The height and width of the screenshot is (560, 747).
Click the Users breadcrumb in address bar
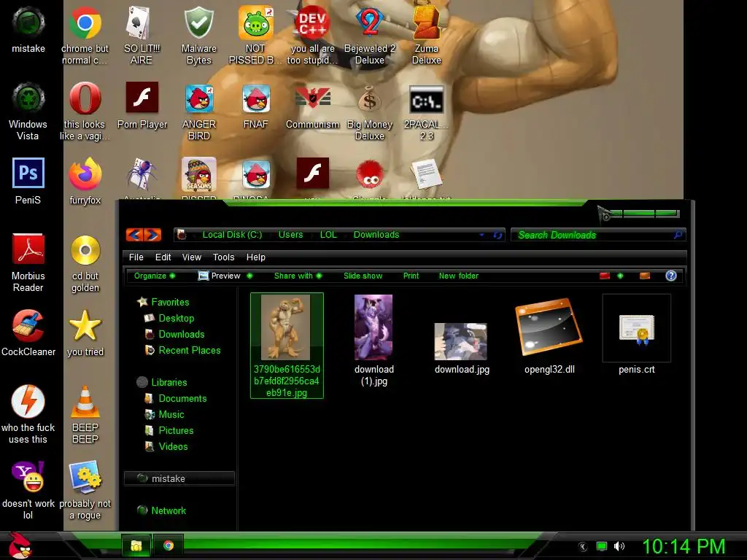pos(290,234)
